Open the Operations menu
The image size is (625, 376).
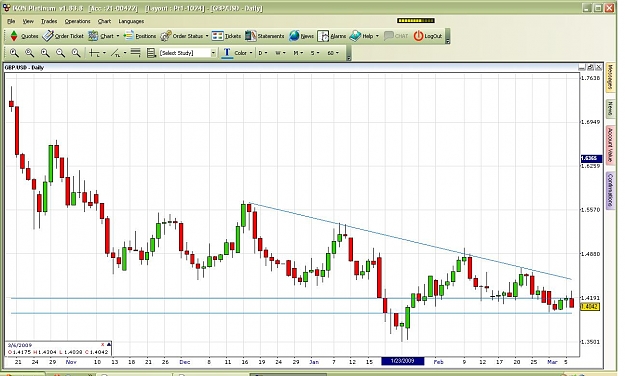pos(77,22)
